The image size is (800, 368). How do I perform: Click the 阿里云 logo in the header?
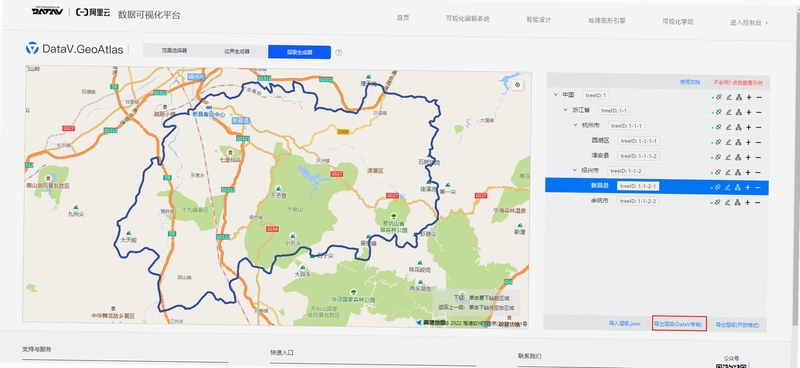pyautogui.click(x=92, y=13)
